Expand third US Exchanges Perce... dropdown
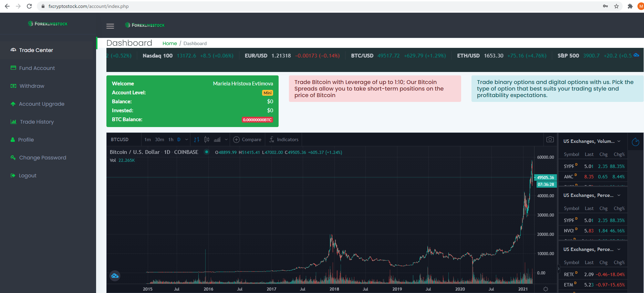 tap(619, 249)
